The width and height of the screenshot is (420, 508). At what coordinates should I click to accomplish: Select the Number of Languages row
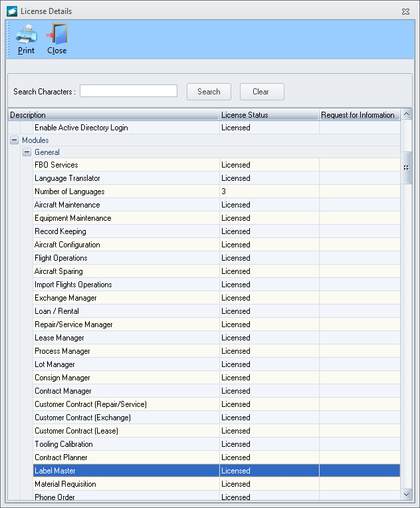pyautogui.click(x=217, y=191)
